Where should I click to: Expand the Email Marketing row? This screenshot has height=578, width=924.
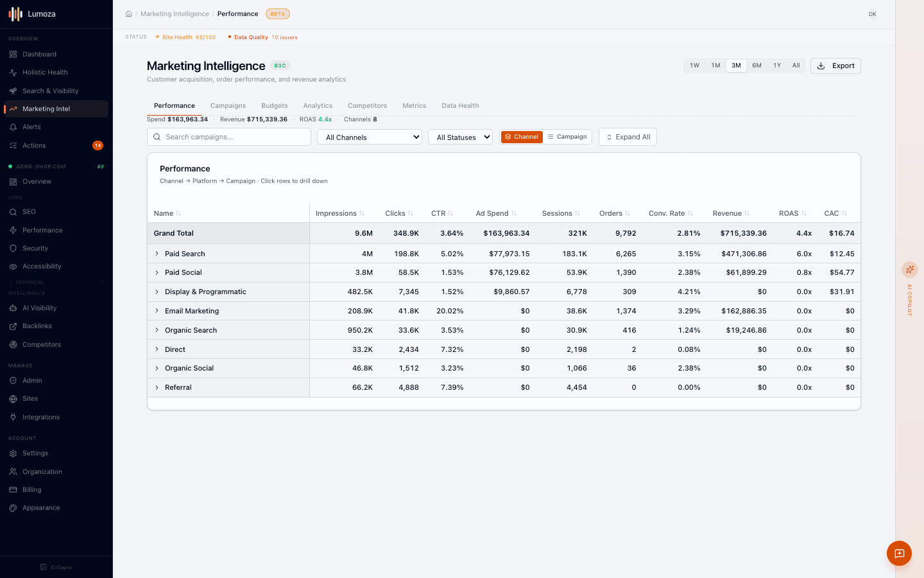[157, 311]
